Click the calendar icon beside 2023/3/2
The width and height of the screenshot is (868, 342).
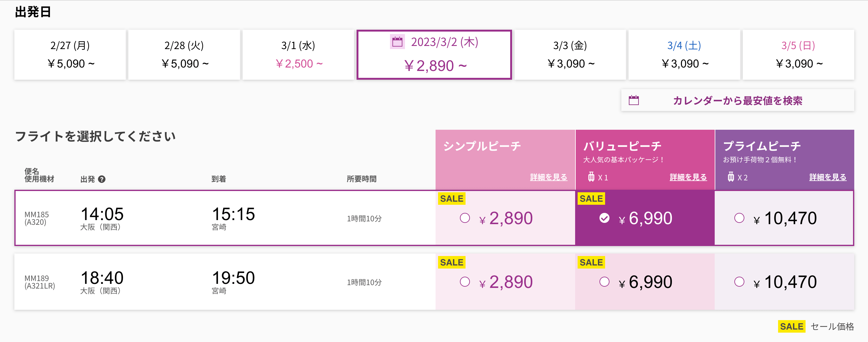click(397, 42)
